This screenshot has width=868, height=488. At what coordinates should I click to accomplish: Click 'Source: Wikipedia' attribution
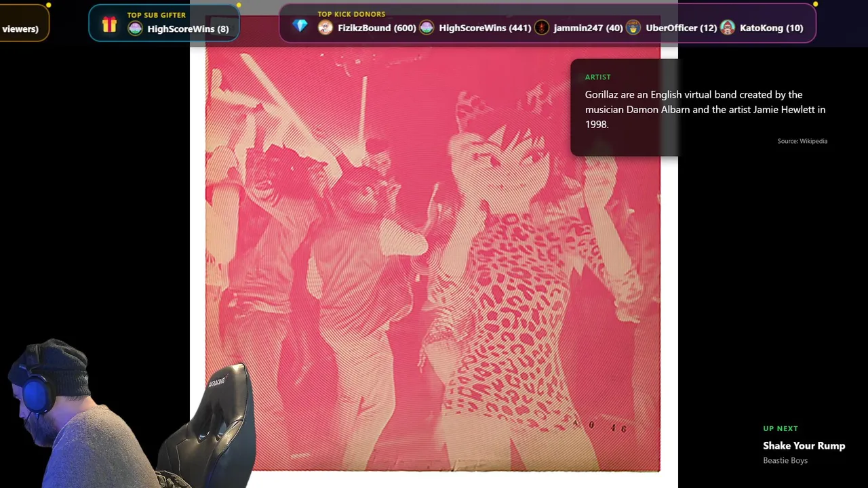pos(802,141)
